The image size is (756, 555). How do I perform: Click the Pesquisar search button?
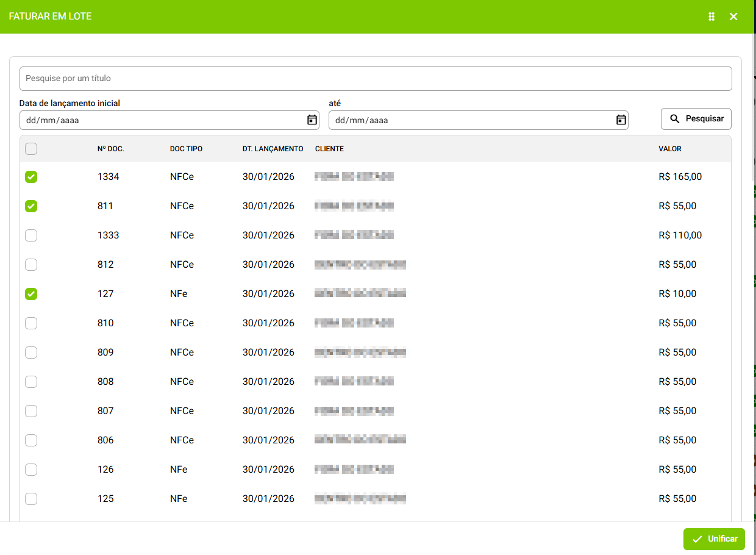click(696, 119)
